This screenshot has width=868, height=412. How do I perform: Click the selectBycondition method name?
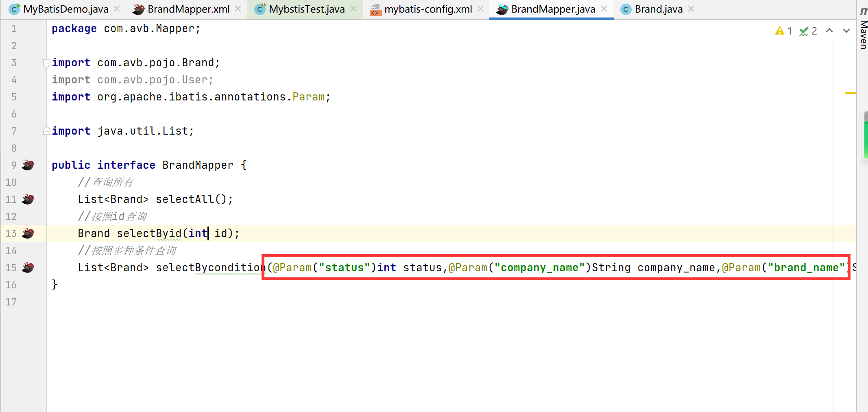(211, 267)
